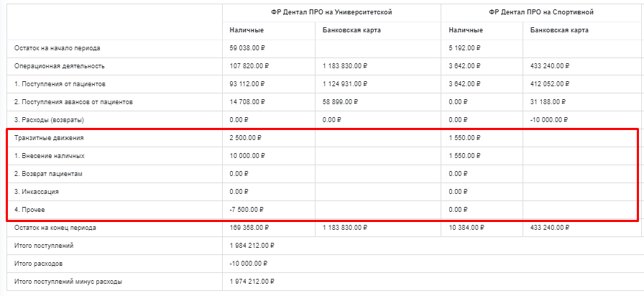
Task: Select the 'Остаток на конец периода' row label
Action: [x=55, y=228]
